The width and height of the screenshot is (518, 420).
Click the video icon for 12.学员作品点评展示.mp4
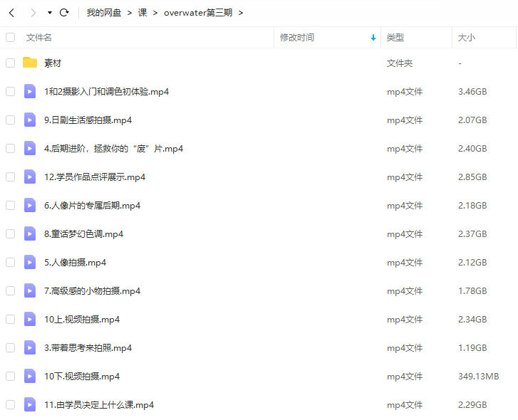30,177
